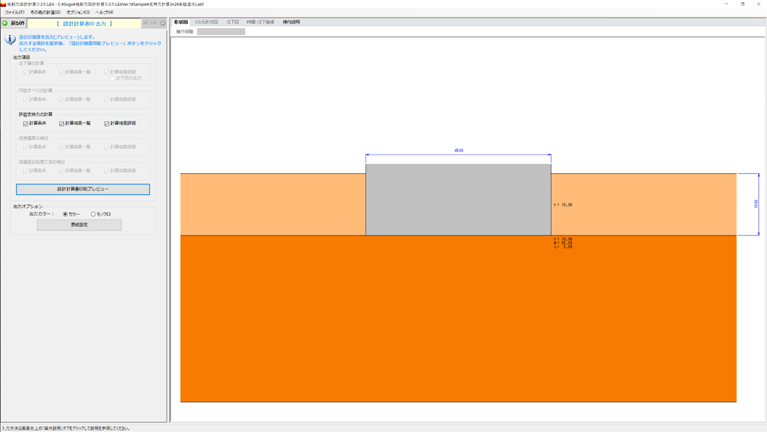Switch to the 3次元形状図 tab
Screen dimensions: 767x432
(x=206, y=22)
